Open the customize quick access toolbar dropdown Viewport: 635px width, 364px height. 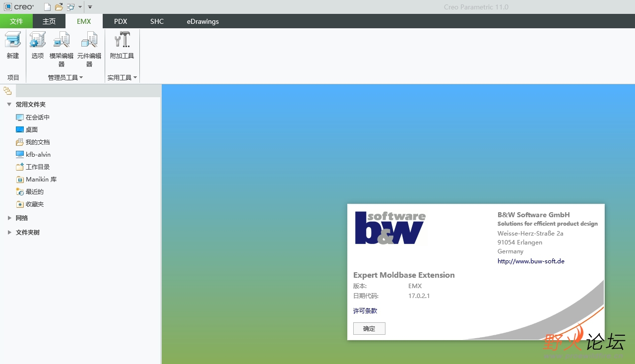[x=90, y=7]
